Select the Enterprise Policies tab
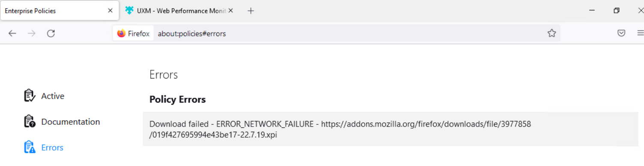Viewport: 644px width, 166px height. pyautogui.click(x=56, y=11)
